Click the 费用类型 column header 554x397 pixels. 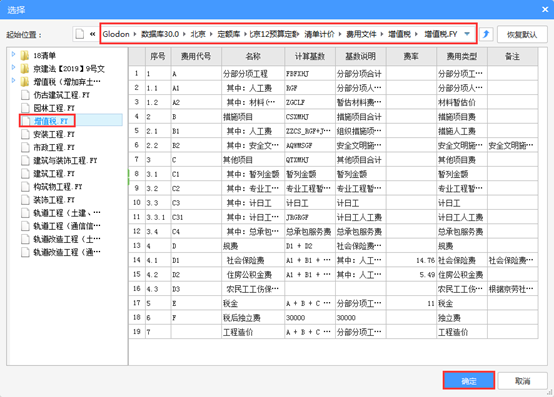coord(462,56)
